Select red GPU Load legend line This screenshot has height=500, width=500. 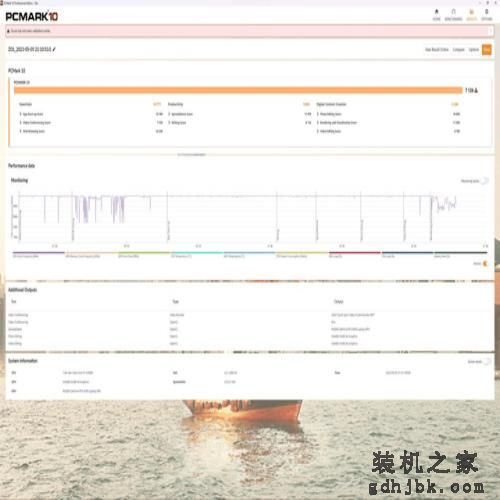(x=355, y=253)
